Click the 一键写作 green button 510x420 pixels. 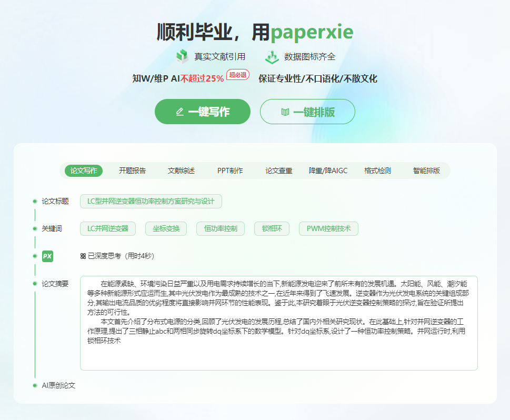202,112
